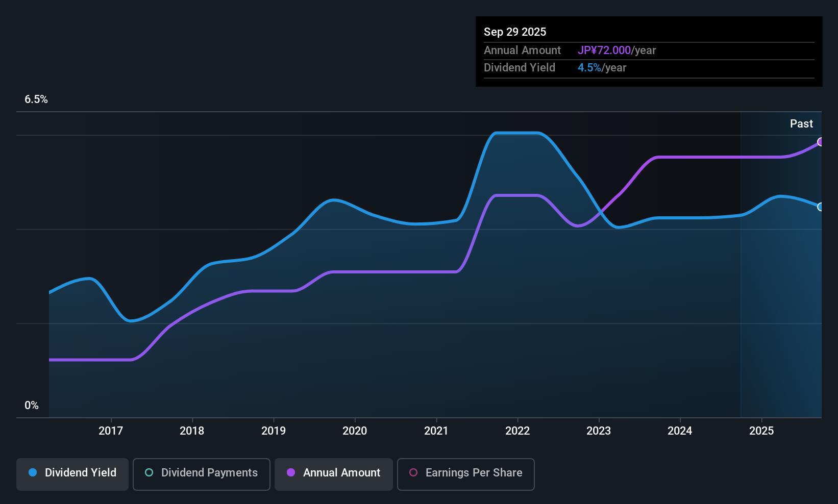Click the pink Earnings Per Share legend circle
The width and height of the screenshot is (838, 504).
(413, 473)
